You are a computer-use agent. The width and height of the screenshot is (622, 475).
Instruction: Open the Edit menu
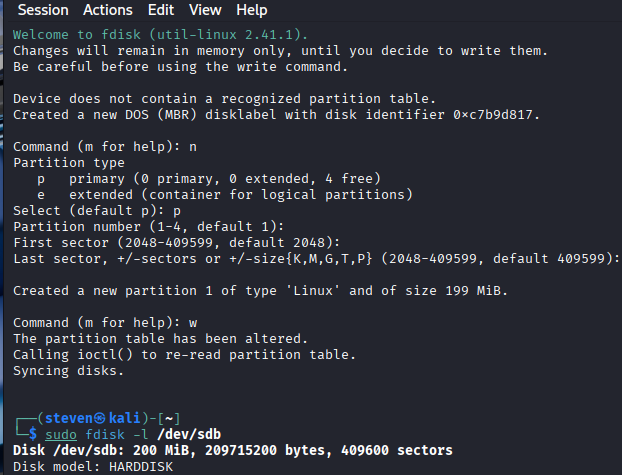pos(160,10)
